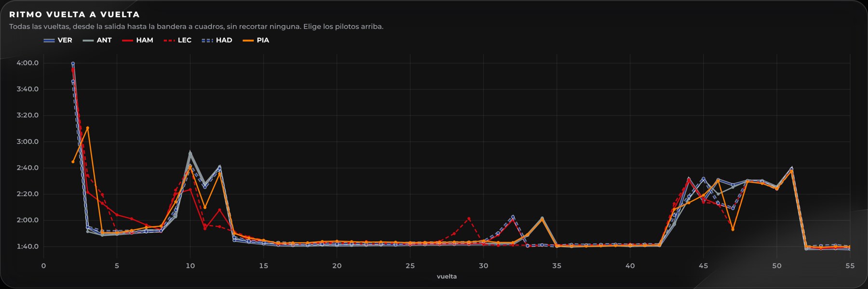Click the 4:00.0 y-axis label
The image size is (868, 289).
(x=27, y=63)
